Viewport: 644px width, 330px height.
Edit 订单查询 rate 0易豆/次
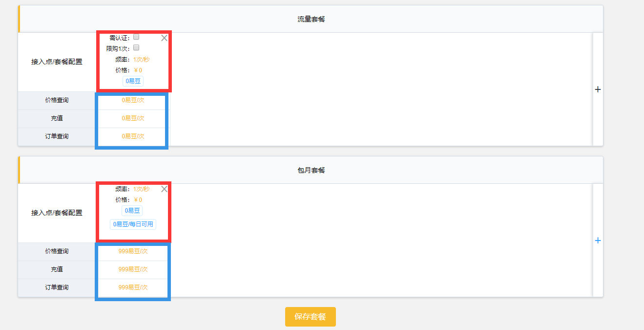(133, 136)
